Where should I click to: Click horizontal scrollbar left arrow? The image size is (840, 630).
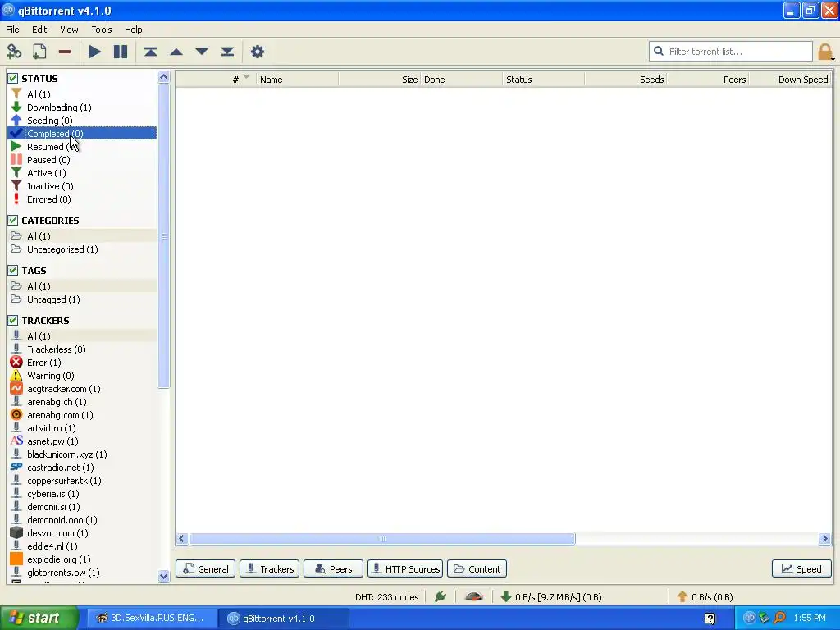pyautogui.click(x=182, y=539)
